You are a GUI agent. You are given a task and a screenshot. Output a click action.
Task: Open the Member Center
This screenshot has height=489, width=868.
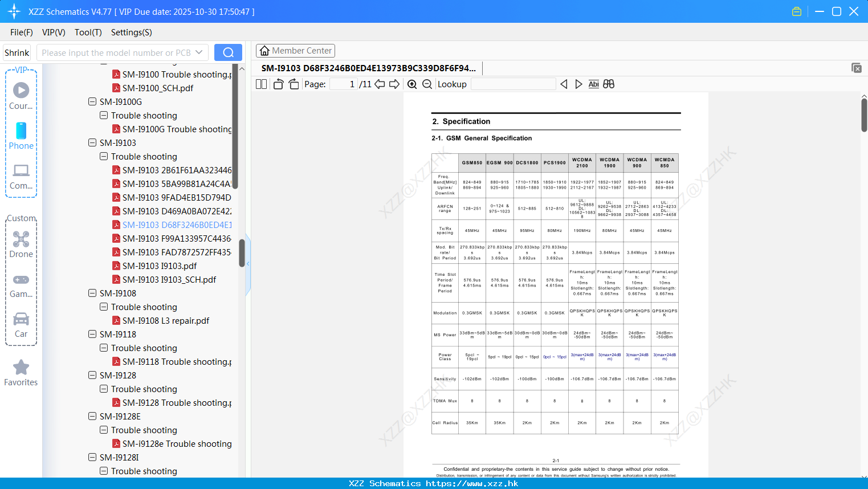(x=295, y=51)
